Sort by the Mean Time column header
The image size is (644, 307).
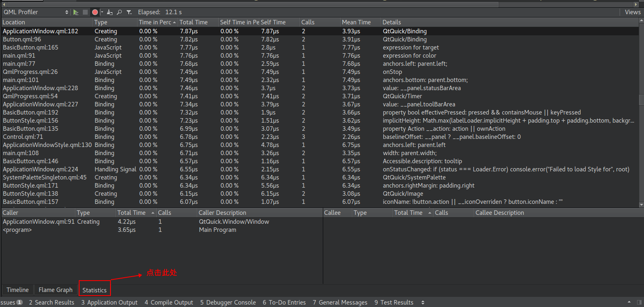click(361, 22)
